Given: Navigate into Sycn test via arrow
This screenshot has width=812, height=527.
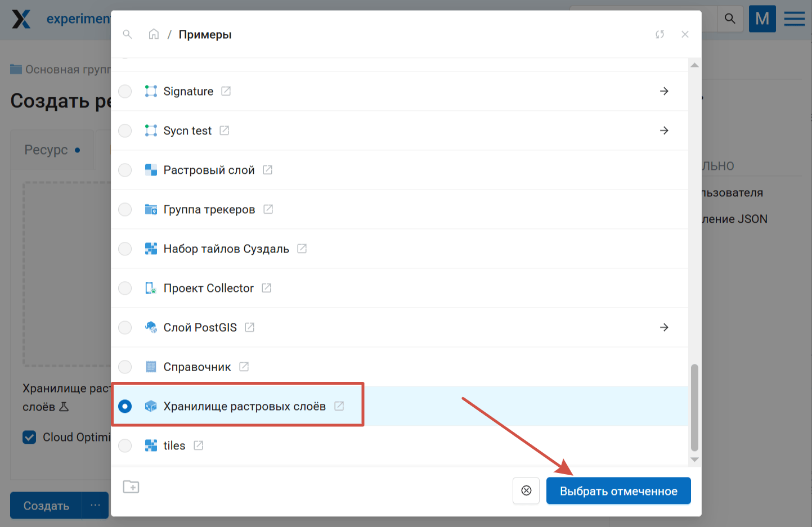Looking at the screenshot, I should [x=664, y=130].
